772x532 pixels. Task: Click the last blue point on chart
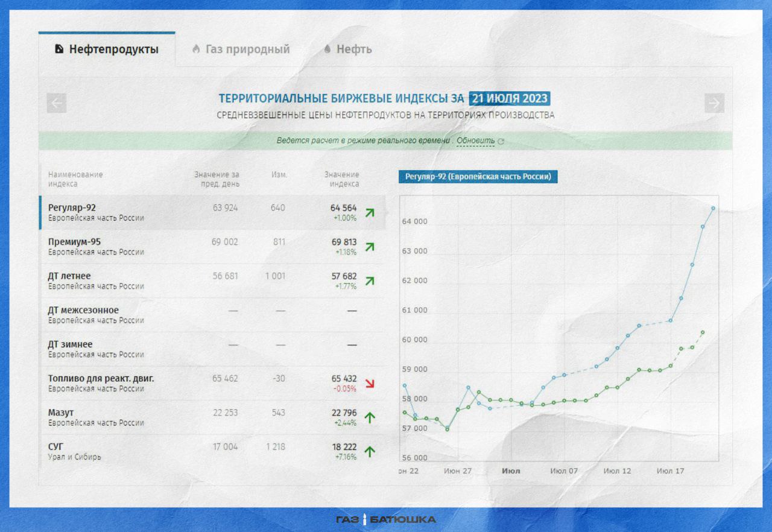713,208
